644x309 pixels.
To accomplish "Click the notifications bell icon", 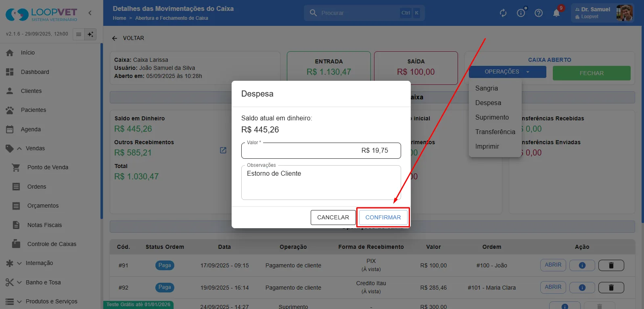I will point(556,13).
